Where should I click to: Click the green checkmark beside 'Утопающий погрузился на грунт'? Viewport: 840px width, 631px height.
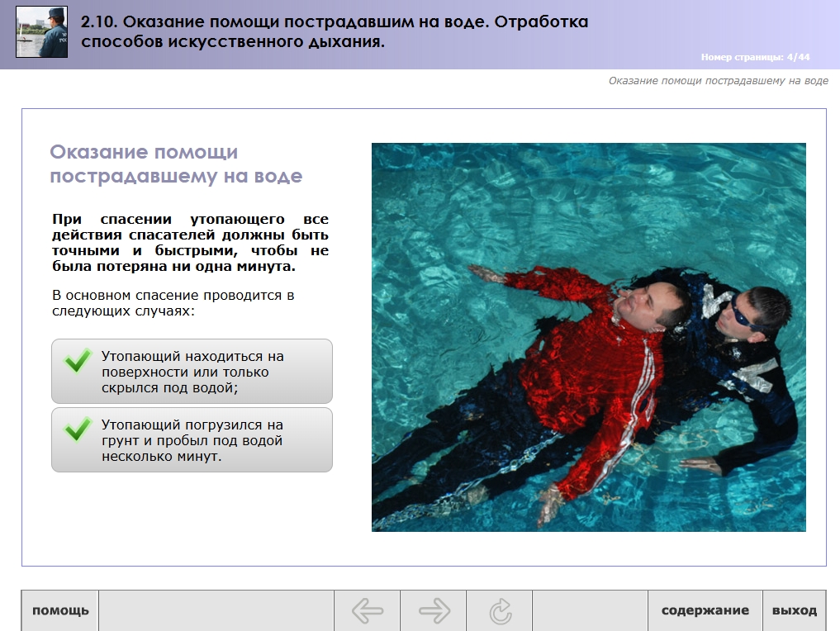tap(78, 429)
